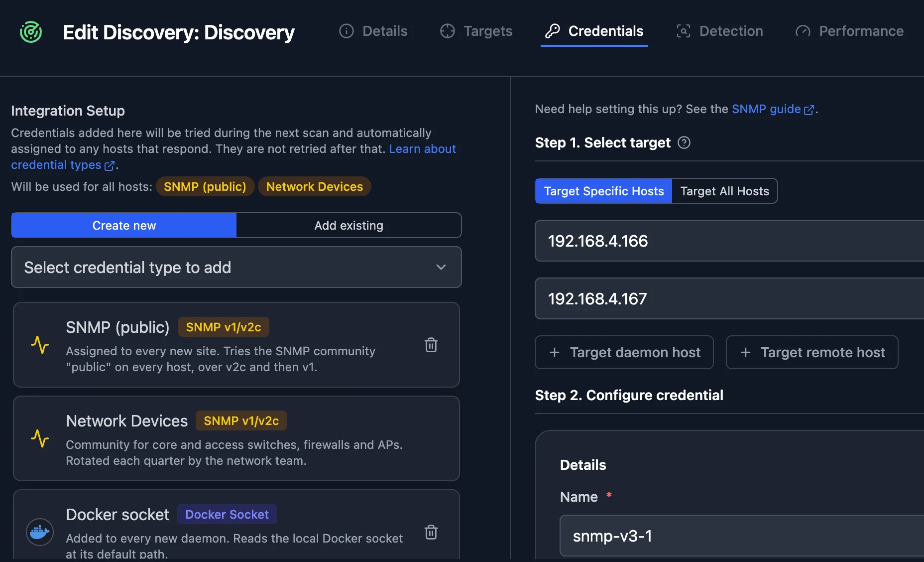Click the Target daemon host button
The width and height of the screenshot is (924, 562).
[x=624, y=352]
